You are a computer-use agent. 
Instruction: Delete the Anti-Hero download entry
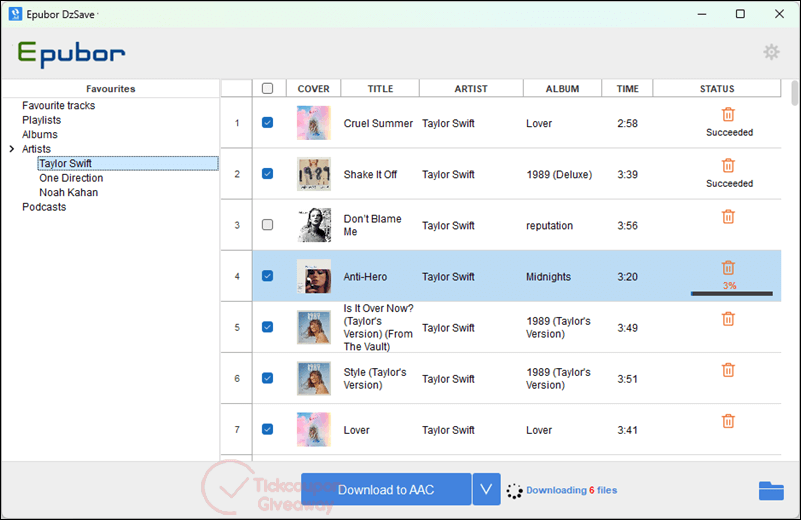point(728,268)
